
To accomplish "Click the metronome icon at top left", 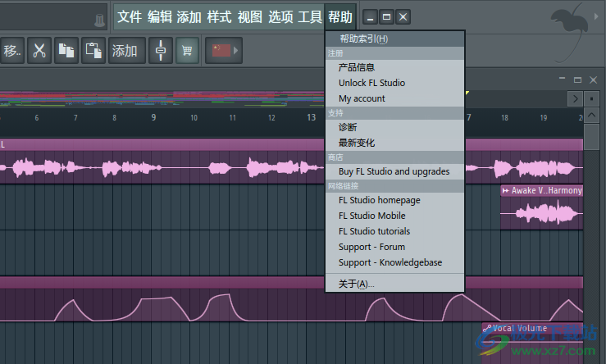I will [x=99, y=20].
